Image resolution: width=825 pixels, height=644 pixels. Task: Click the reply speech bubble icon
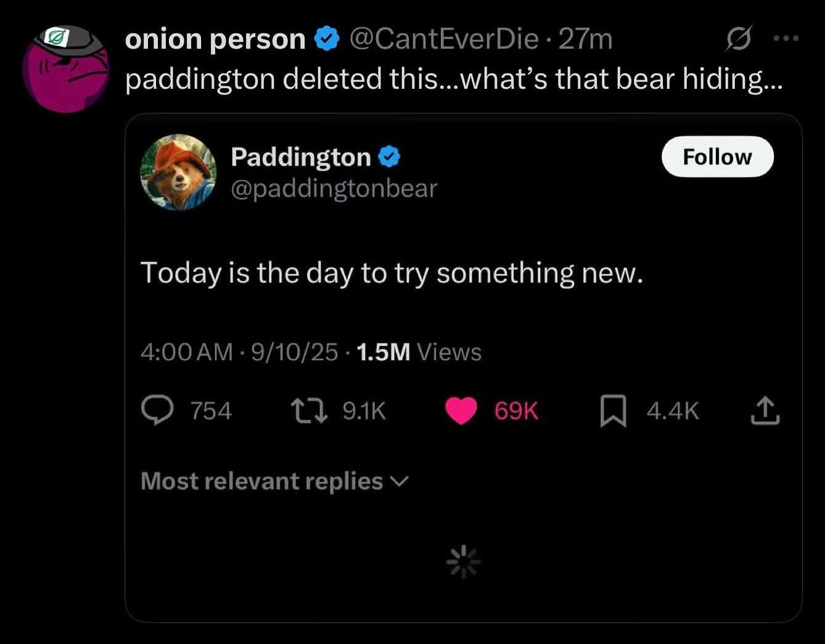[x=157, y=411]
